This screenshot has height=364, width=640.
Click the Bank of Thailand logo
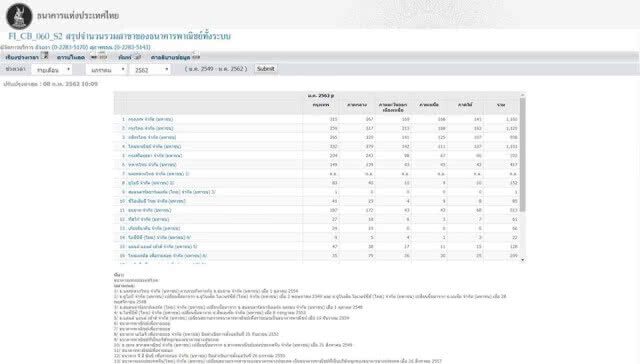pos(19,16)
